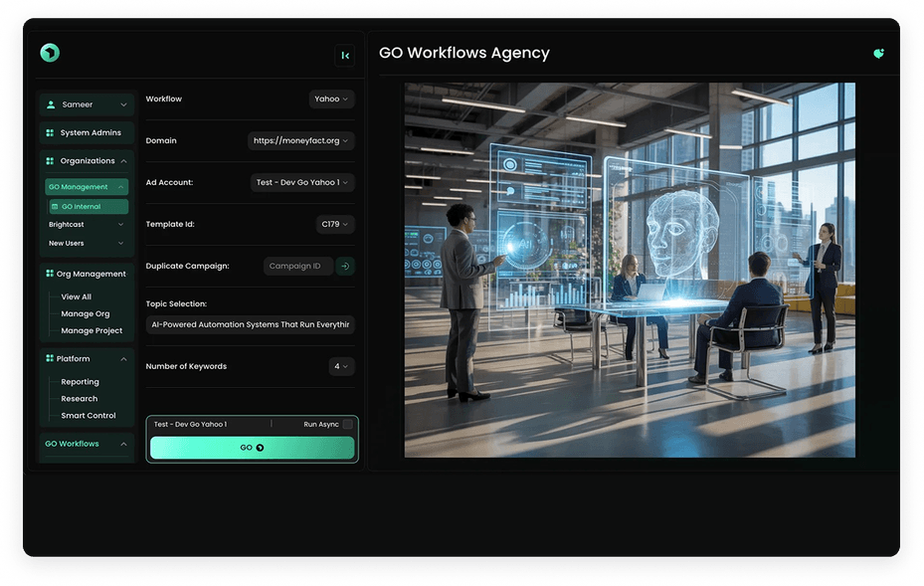Click the arrow button beside Campaign ID
The height and width of the screenshot is (586, 924).
(345, 266)
